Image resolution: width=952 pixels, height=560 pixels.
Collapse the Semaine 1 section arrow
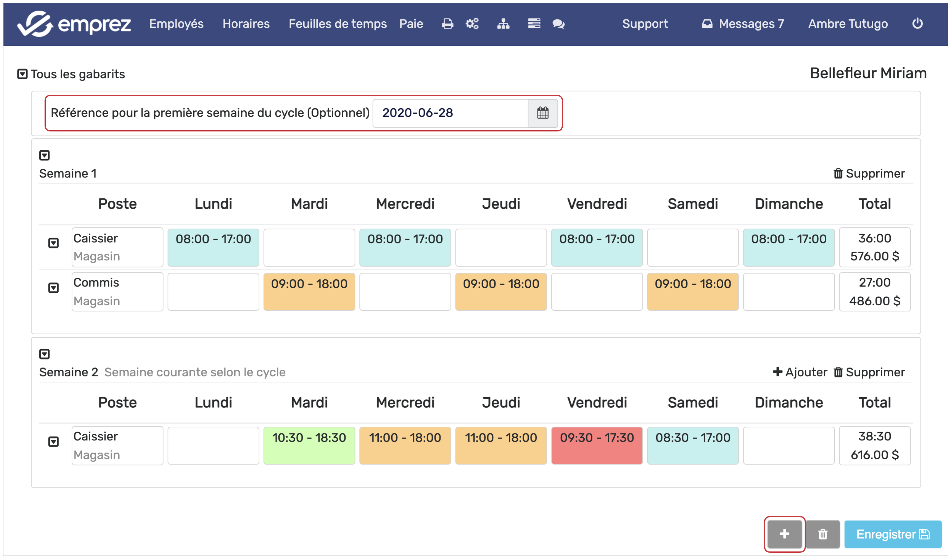pyautogui.click(x=45, y=155)
